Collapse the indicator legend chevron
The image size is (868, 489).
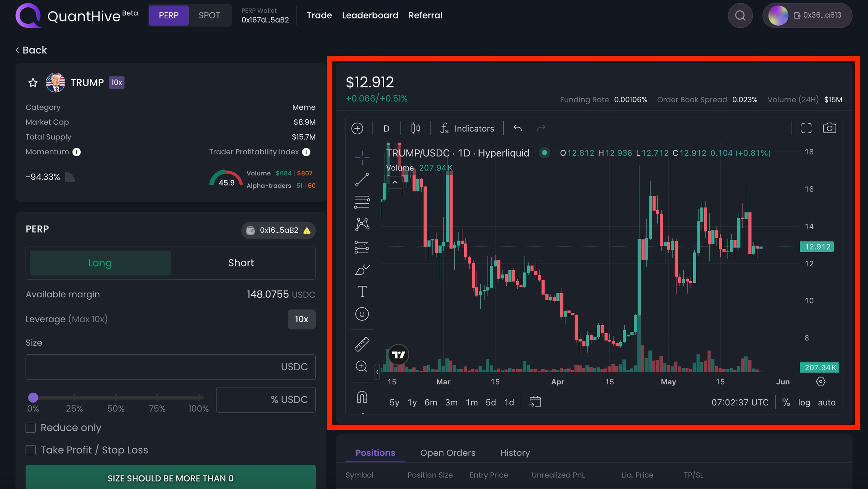[395, 183]
